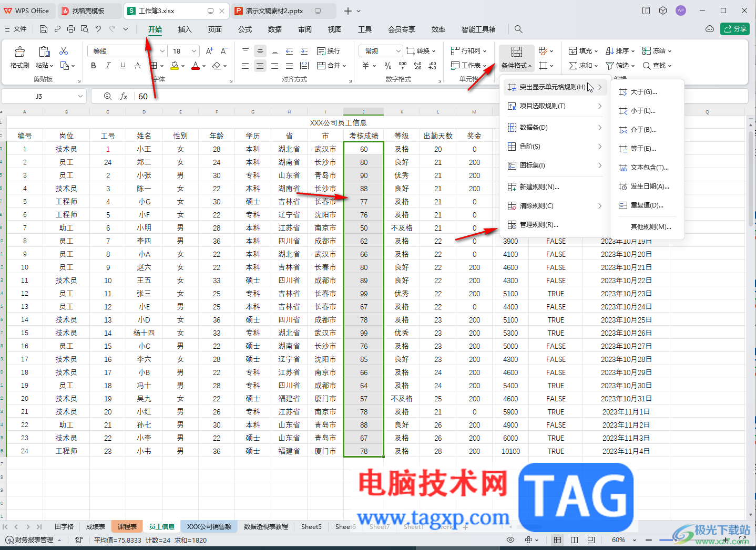This screenshot has height=550, width=756.
Task: Click the 求和 (Sum) button
Action: tap(584, 66)
